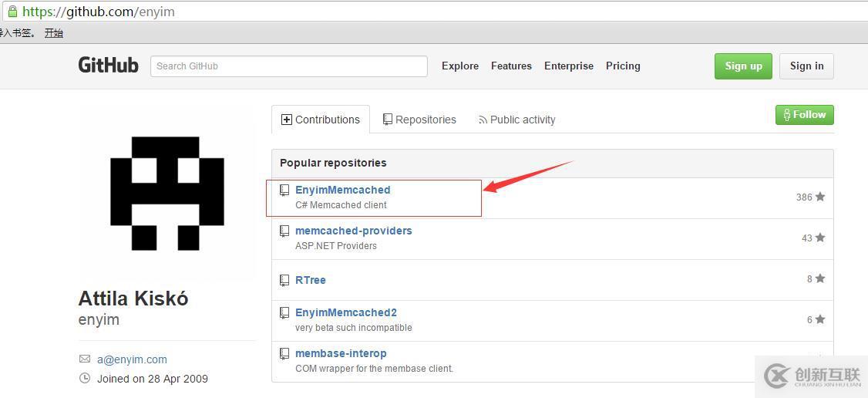This screenshot has height=398, width=868.
Task: Open Explore in the top navigation
Action: coord(460,66)
